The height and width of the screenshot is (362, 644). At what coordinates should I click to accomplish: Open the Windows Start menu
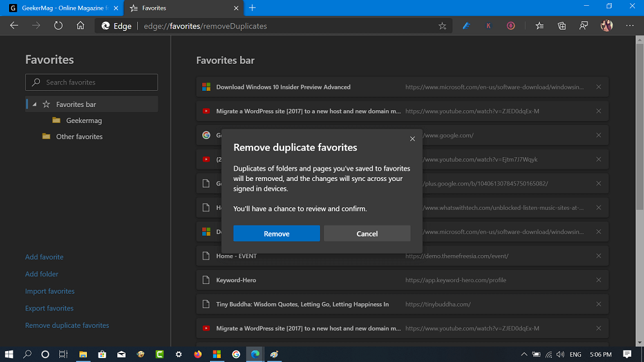(x=8, y=354)
